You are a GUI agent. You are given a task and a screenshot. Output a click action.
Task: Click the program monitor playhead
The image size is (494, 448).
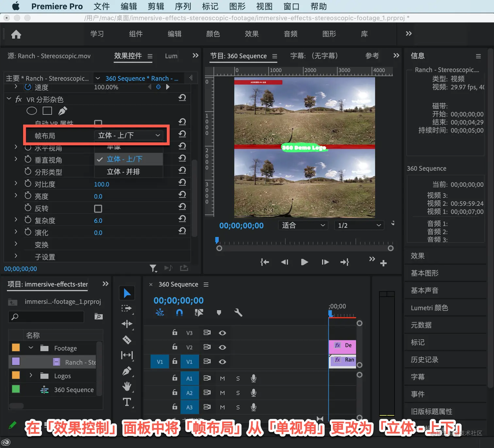pos(217,240)
